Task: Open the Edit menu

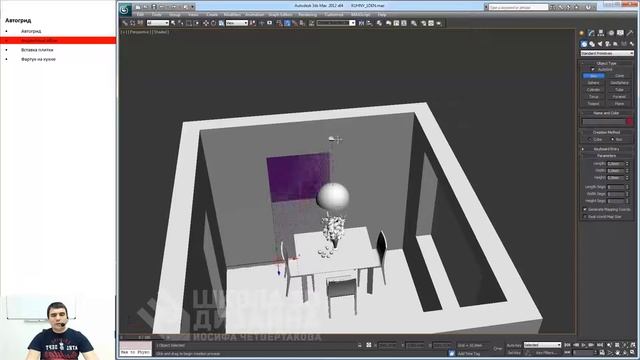Action: click(x=140, y=15)
